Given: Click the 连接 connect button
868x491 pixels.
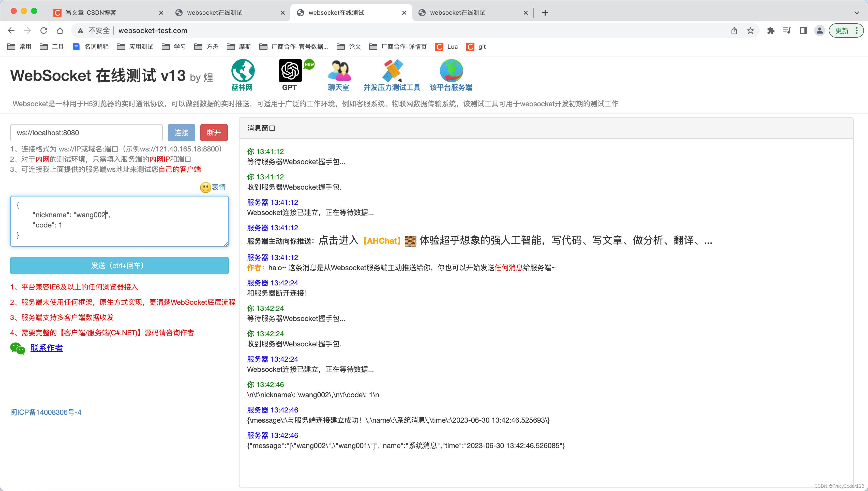Looking at the screenshot, I should pyautogui.click(x=181, y=132).
